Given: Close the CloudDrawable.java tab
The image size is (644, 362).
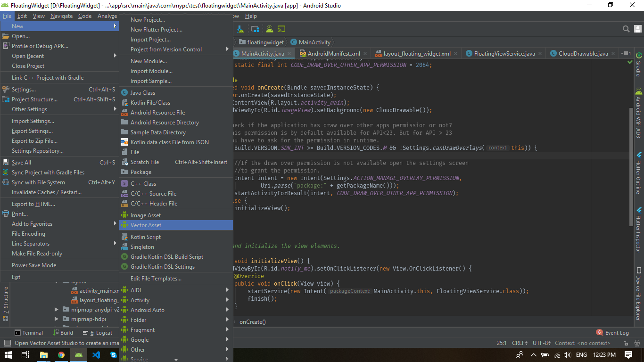Looking at the screenshot, I should coord(613,54).
